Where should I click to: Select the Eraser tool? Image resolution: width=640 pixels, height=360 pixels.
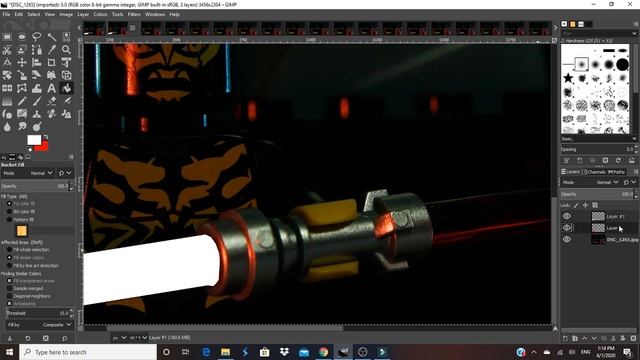point(51,101)
